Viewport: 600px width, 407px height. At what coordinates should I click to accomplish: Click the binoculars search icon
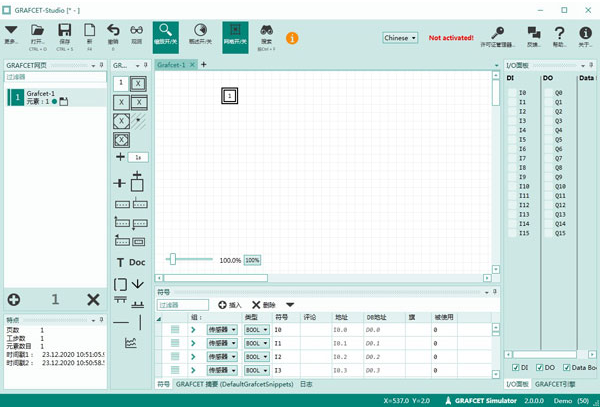point(266,32)
